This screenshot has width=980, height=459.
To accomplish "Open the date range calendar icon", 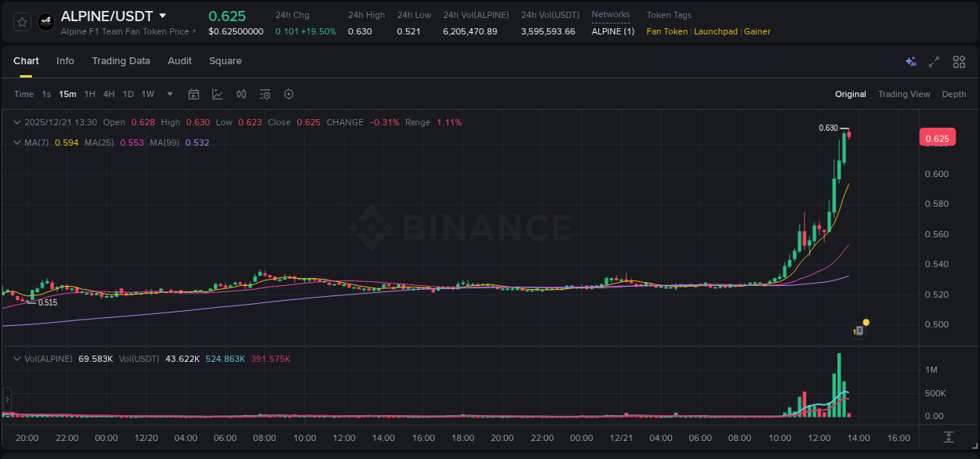I will tap(194, 93).
